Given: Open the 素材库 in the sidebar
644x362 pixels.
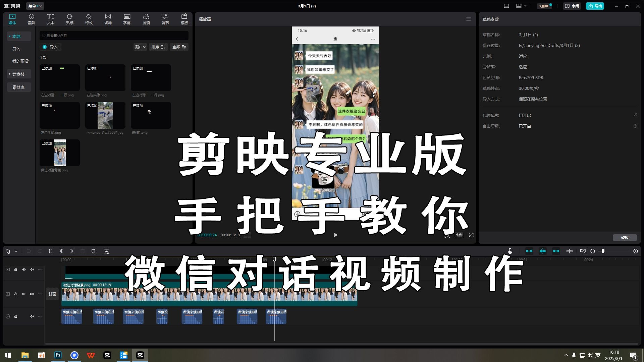Looking at the screenshot, I should [x=19, y=87].
